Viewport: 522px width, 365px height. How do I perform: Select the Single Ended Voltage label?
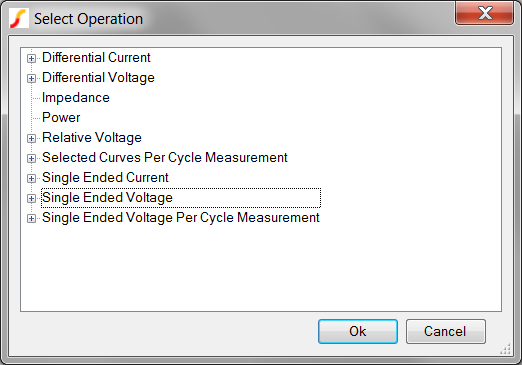point(107,198)
